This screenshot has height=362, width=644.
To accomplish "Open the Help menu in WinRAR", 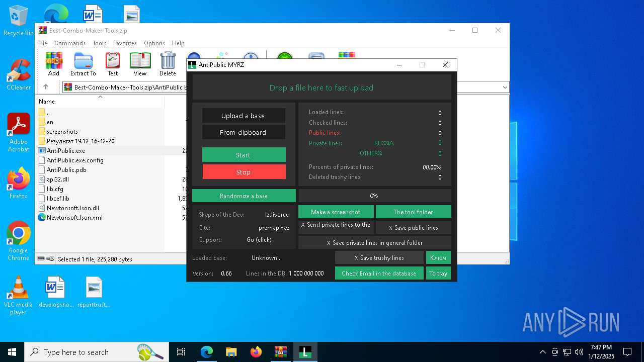I will point(178,43).
